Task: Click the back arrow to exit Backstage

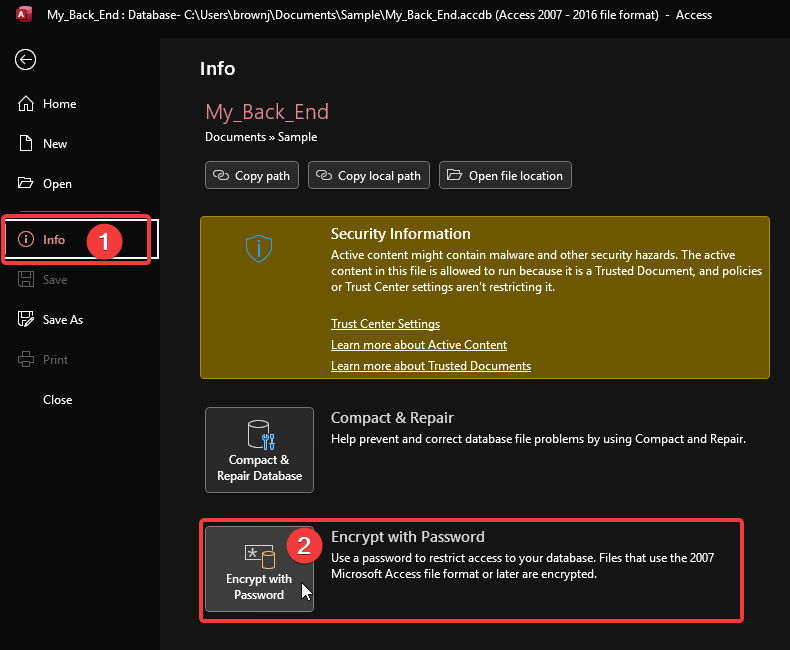Action: (25, 60)
